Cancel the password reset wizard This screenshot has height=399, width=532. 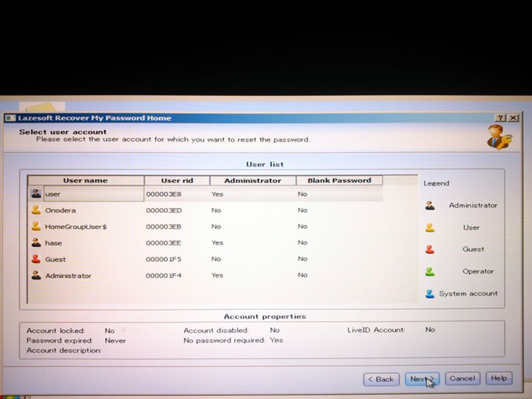[x=463, y=378]
